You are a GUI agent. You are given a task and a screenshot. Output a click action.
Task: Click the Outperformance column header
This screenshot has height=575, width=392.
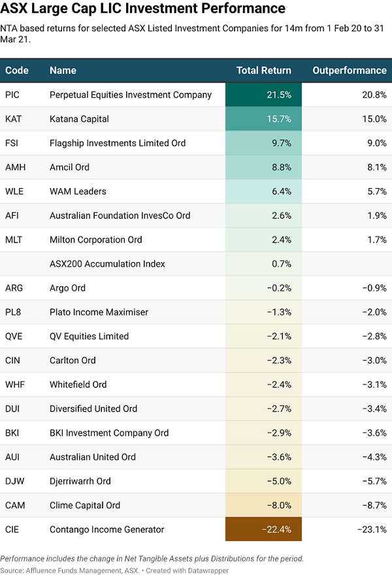(349, 71)
